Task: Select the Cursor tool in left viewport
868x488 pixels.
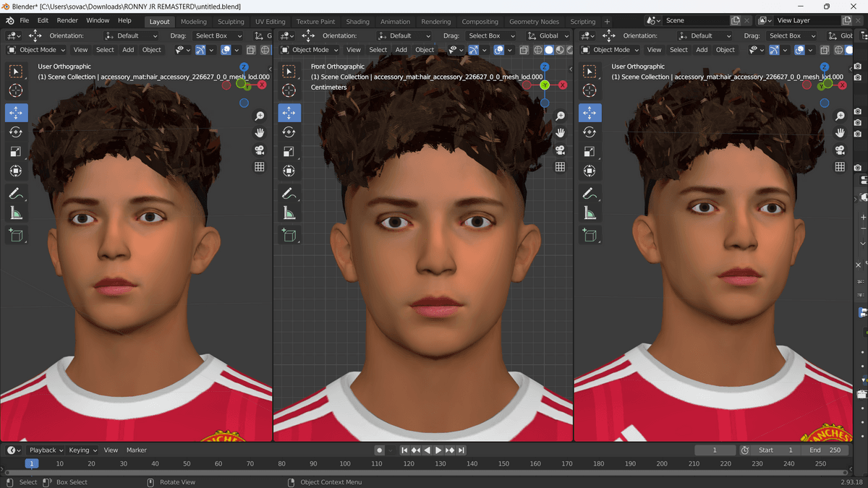Action: tap(16, 90)
